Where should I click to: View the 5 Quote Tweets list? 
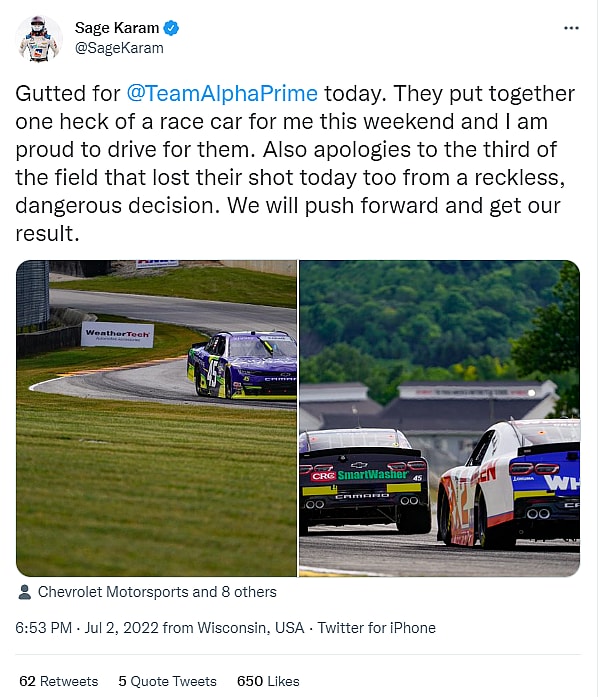coord(167,681)
